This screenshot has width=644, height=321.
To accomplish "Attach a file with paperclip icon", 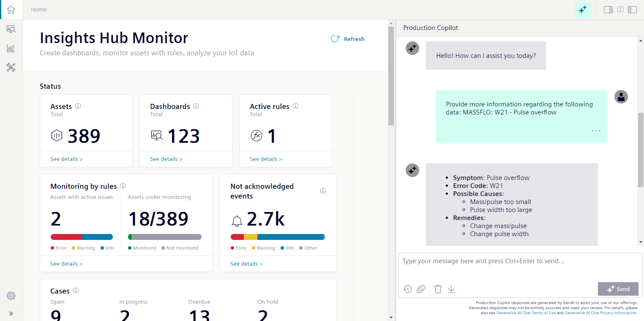I will [421, 289].
